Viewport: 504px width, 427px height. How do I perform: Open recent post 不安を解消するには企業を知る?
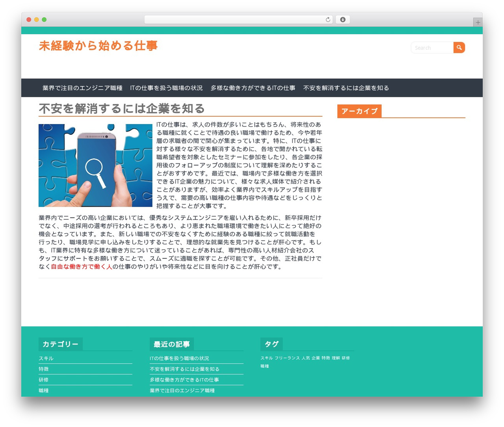(185, 369)
